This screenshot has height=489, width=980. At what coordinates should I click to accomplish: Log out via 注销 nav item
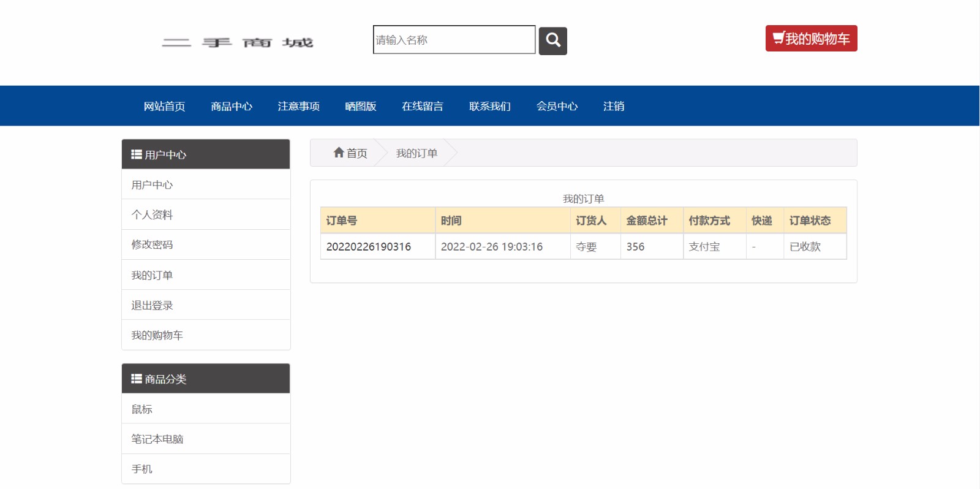[613, 106]
